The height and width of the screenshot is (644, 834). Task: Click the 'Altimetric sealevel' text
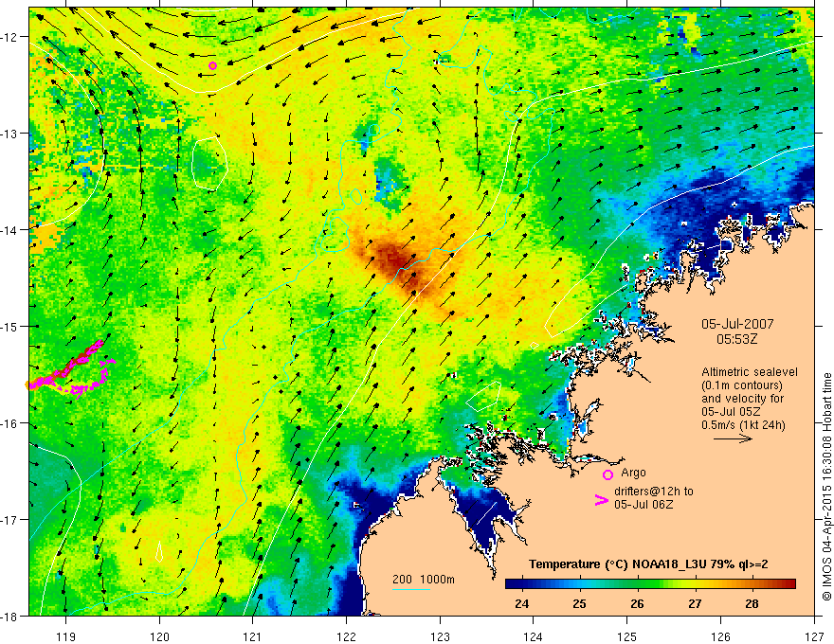(750, 372)
